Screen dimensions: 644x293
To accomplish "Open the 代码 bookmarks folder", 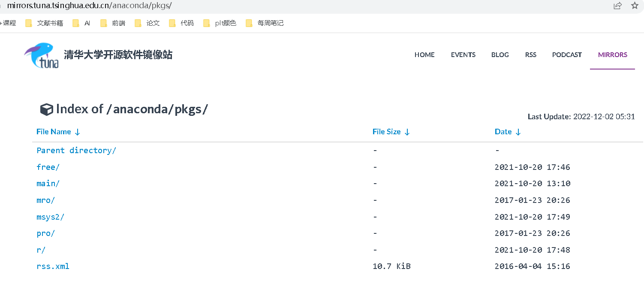I will click(x=182, y=23).
